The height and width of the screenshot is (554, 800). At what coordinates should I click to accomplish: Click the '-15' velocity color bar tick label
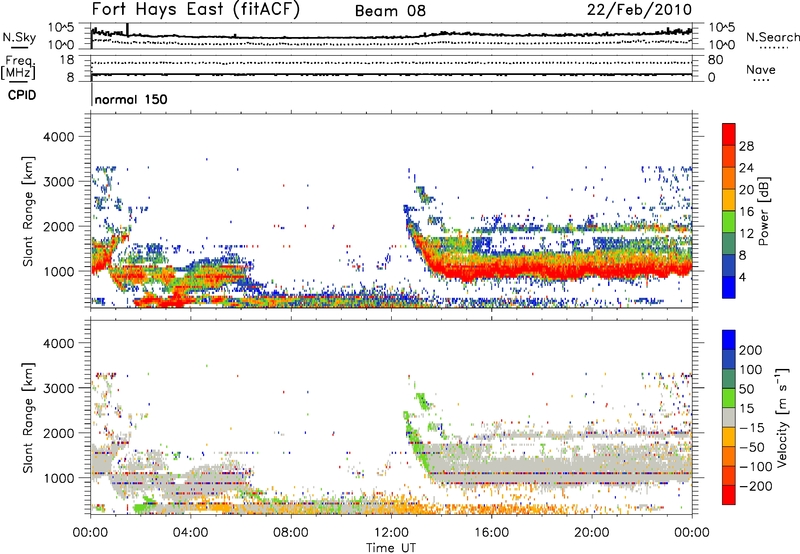(751, 427)
